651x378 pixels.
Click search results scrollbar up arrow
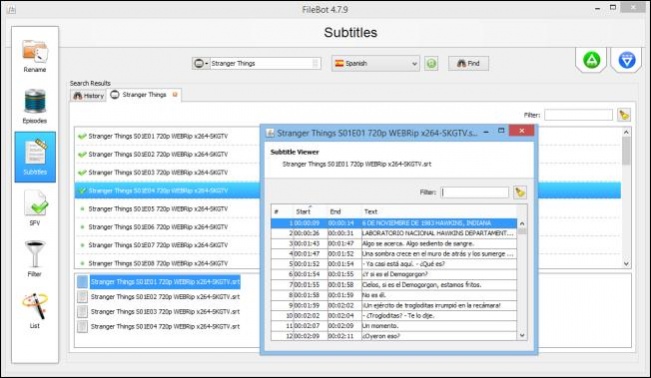coord(626,132)
